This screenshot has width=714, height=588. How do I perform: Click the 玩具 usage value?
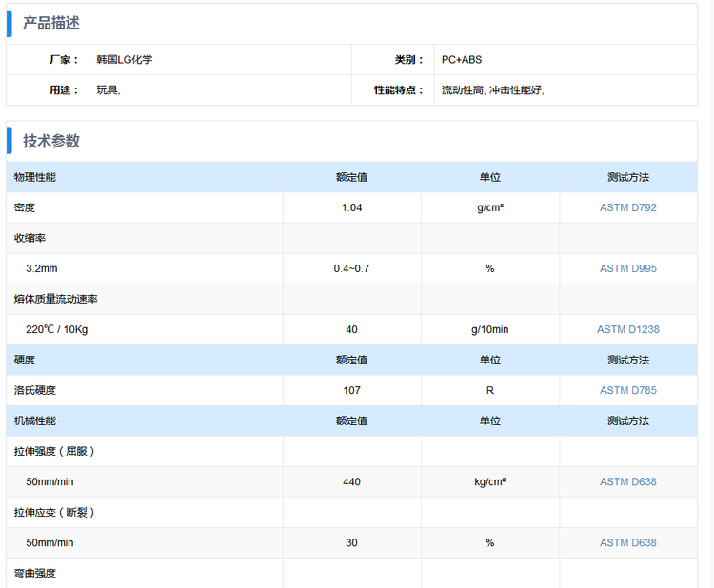(108, 90)
